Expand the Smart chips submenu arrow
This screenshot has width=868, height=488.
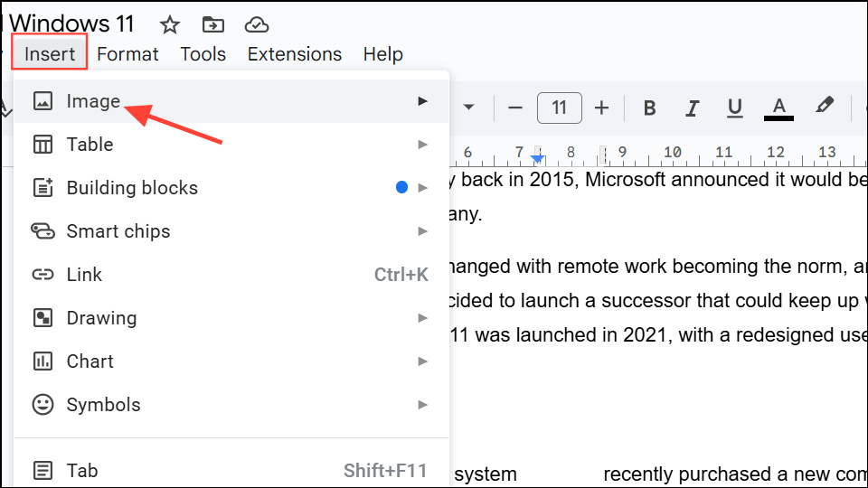tap(423, 231)
